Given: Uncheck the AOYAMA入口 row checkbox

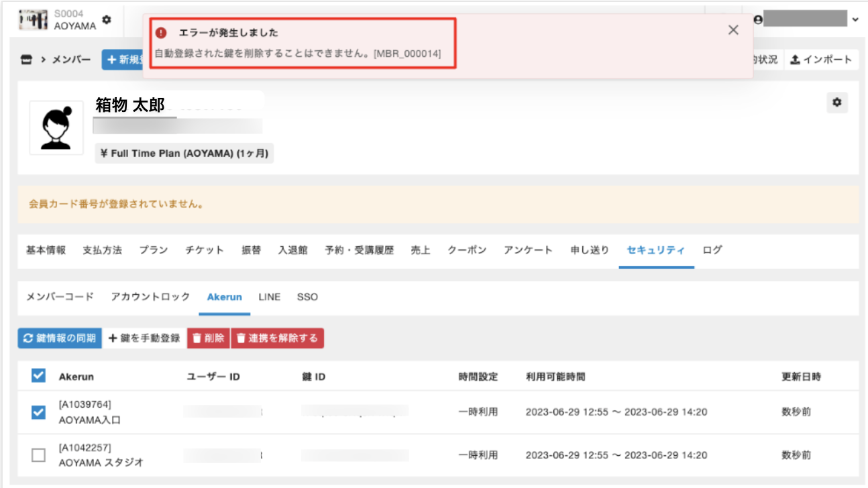Looking at the screenshot, I should pos(39,412).
